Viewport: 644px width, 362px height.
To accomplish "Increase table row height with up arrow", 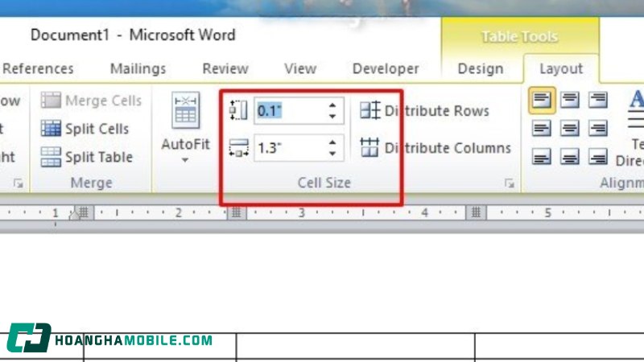I will (x=332, y=105).
